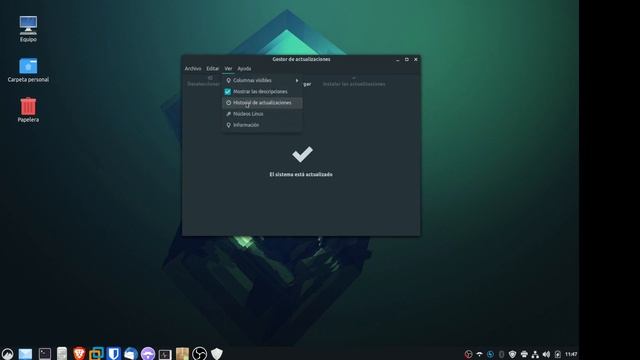This screenshot has height=360, width=640.
Task: Select Núcleos Linux from the Ver menu
Action: [x=262, y=114]
